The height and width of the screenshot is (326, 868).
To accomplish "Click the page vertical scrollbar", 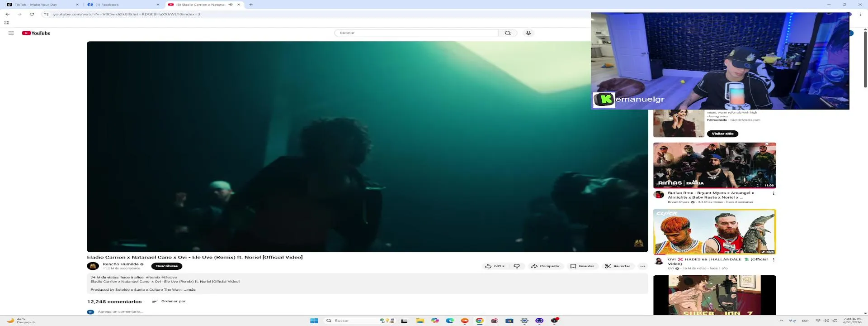I will coord(865,59).
